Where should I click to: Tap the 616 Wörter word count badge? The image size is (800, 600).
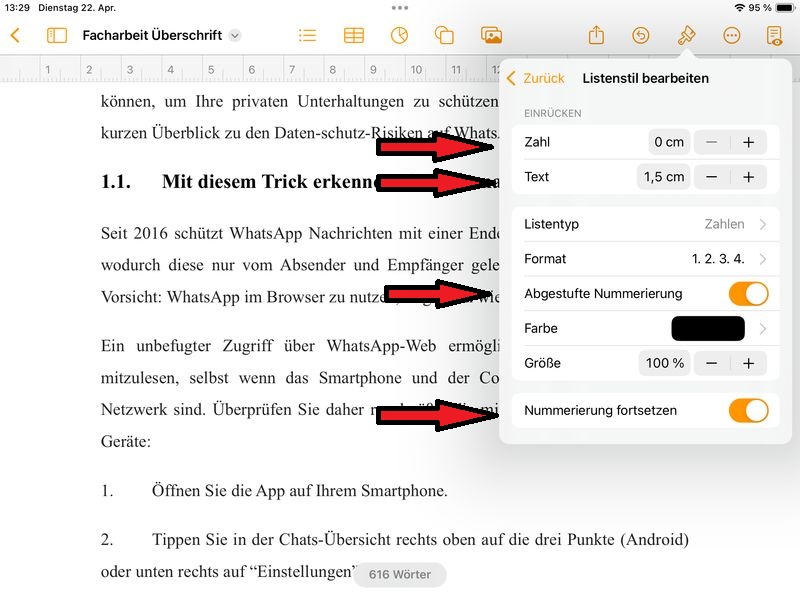[399, 574]
